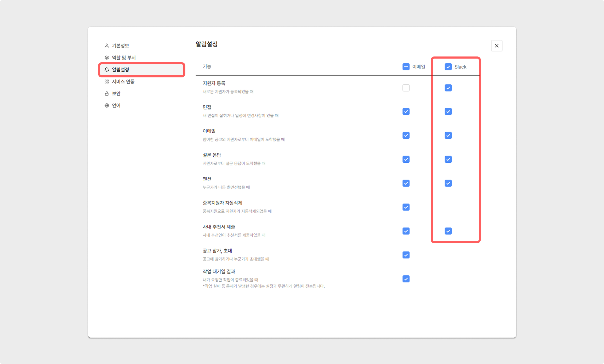Viewport: 604px width, 364px height.
Task: Uncheck email for 중복지원자 자동삭제
Action: coord(406,207)
